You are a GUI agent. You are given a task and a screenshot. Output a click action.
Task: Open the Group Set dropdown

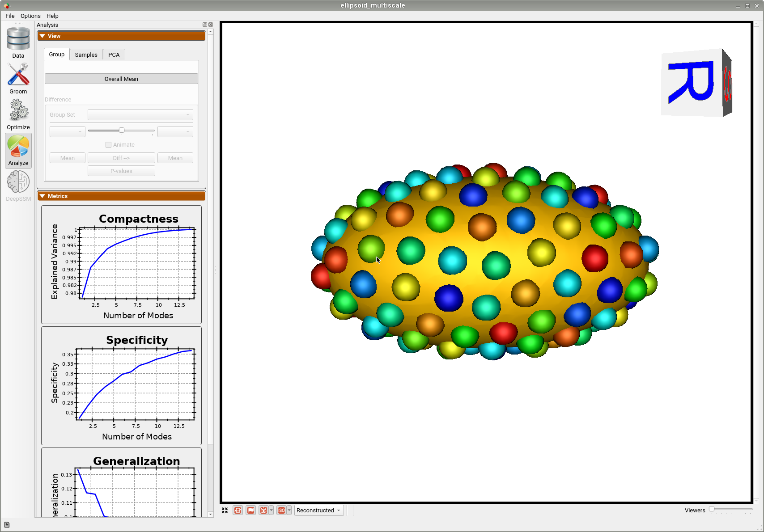pyautogui.click(x=140, y=114)
